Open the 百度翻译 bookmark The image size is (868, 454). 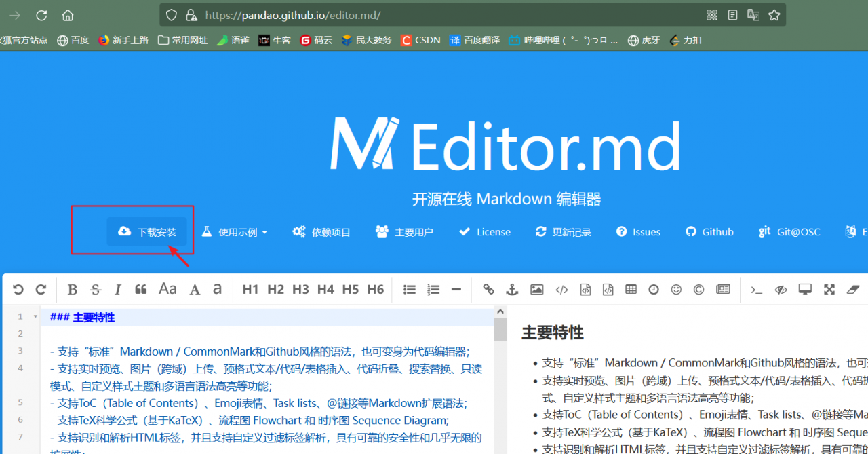click(x=474, y=40)
